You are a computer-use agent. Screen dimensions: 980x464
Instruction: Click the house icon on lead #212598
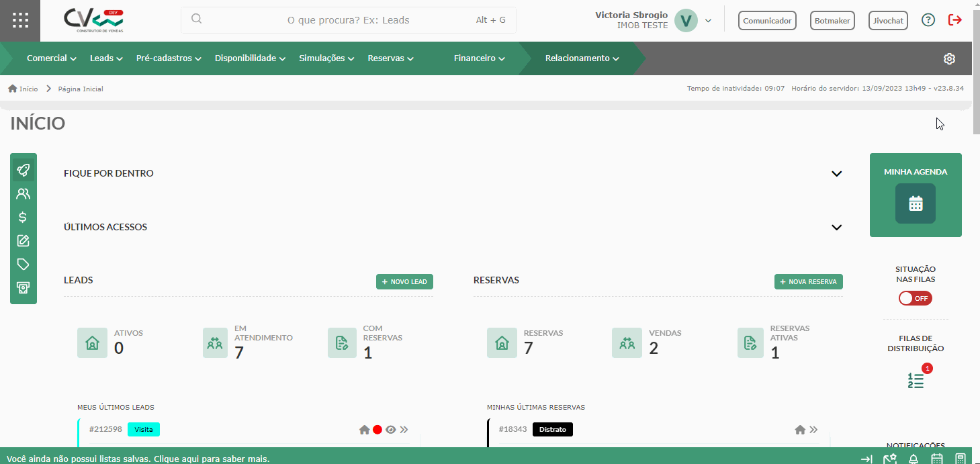click(365, 430)
